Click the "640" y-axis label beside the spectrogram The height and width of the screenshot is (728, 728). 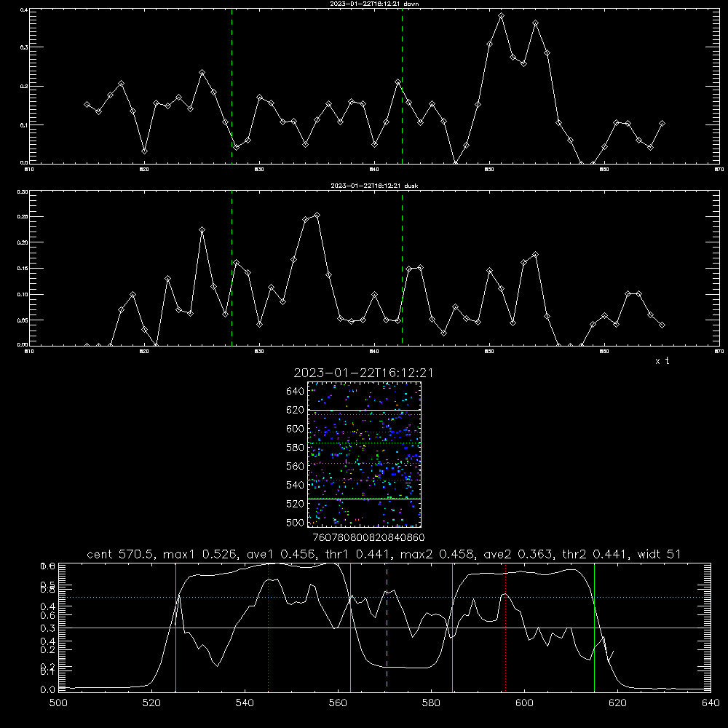click(x=296, y=392)
